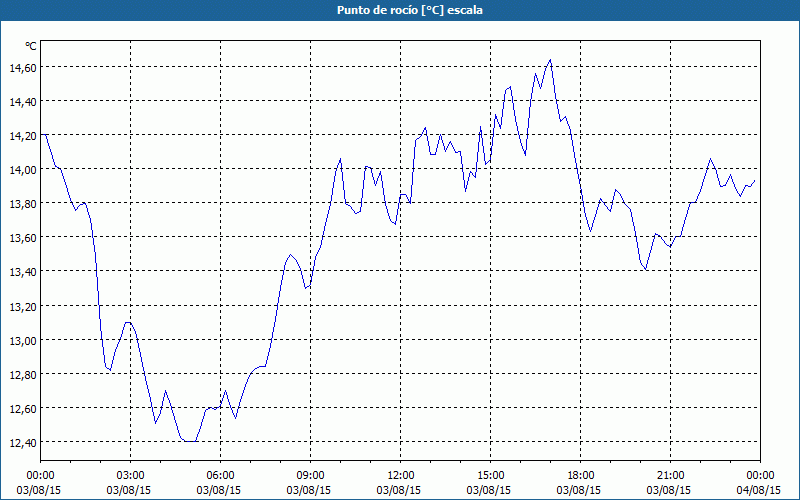Click the curve's lowest point near 05:00

[x=190, y=441]
